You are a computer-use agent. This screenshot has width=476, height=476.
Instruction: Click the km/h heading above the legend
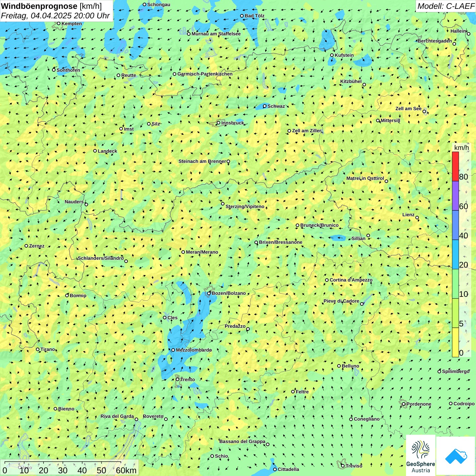[x=461, y=148]
